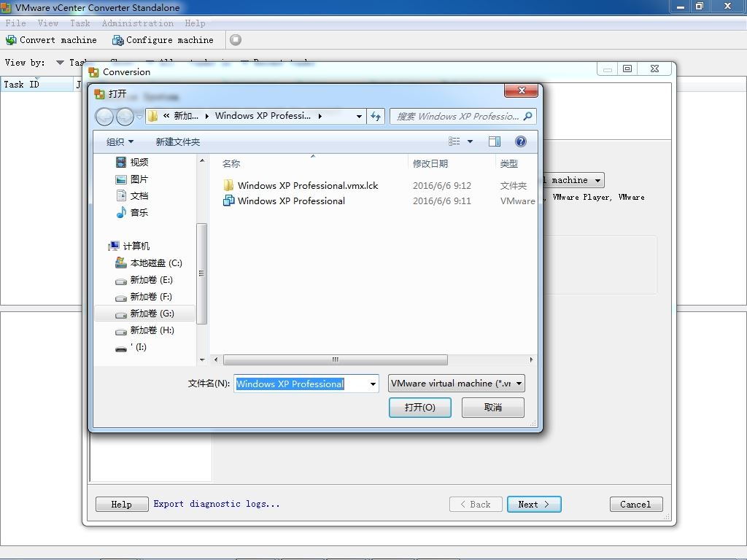Toggle the preview pane icon
The width and height of the screenshot is (747, 560).
pos(495,141)
